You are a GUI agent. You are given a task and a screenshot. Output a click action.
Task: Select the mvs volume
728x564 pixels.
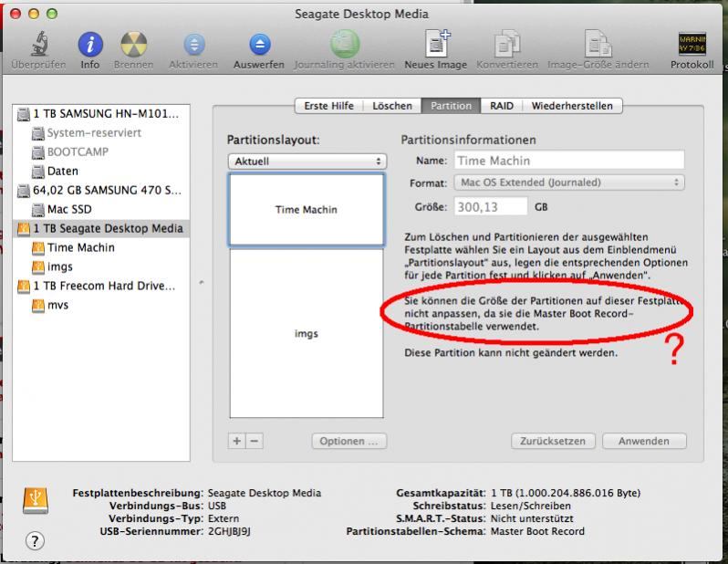point(101,305)
